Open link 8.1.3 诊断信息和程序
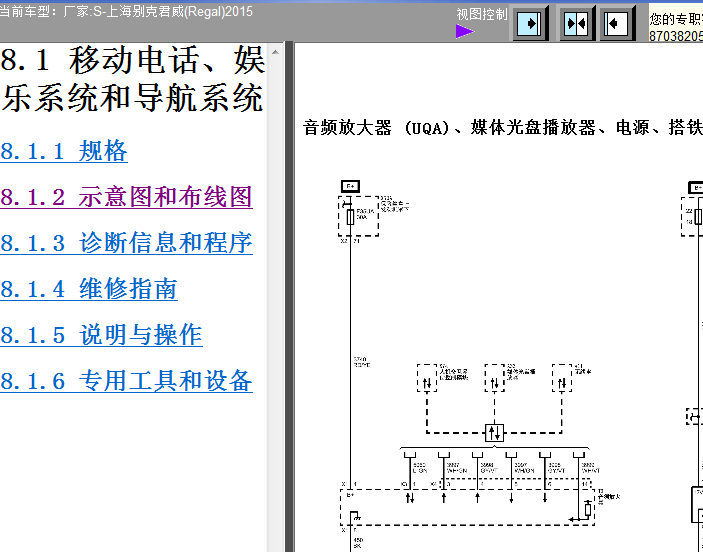The height and width of the screenshot is (552, 703). 126,243
